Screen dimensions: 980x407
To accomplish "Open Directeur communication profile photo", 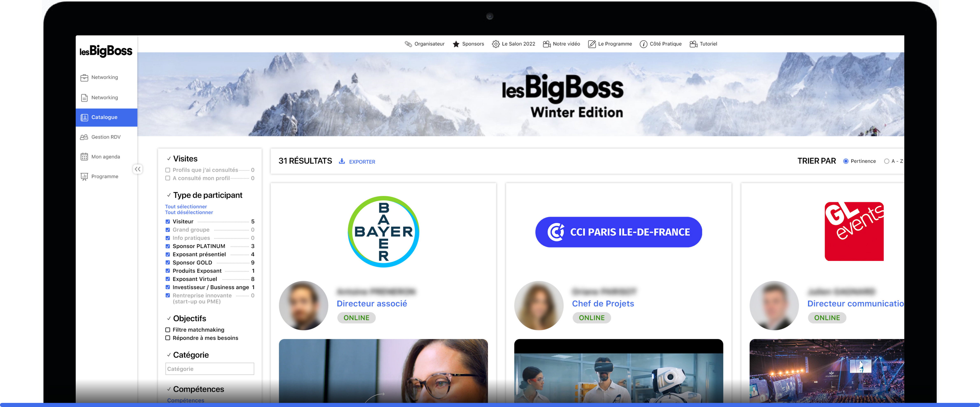I will 774,305.
